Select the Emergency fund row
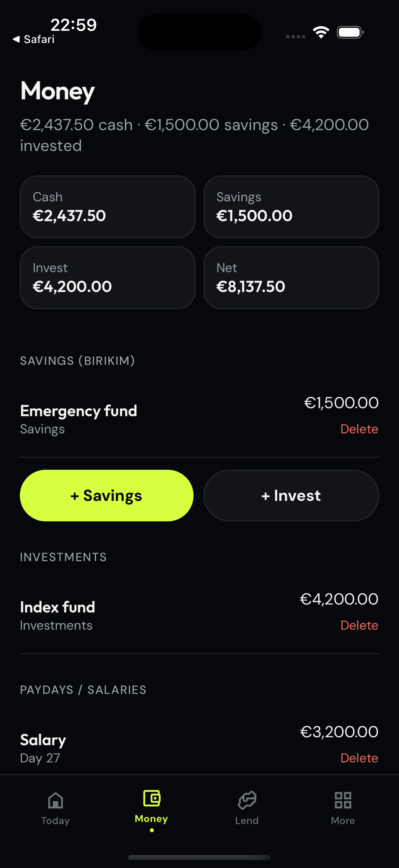The height and width of the screenshot is (868, 399). point(199,416)
